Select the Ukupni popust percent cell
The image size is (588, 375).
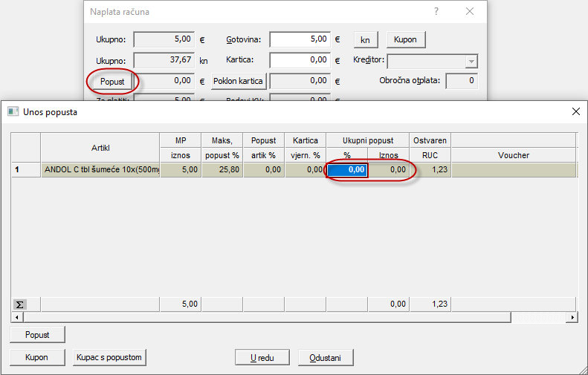coord(347,170)
